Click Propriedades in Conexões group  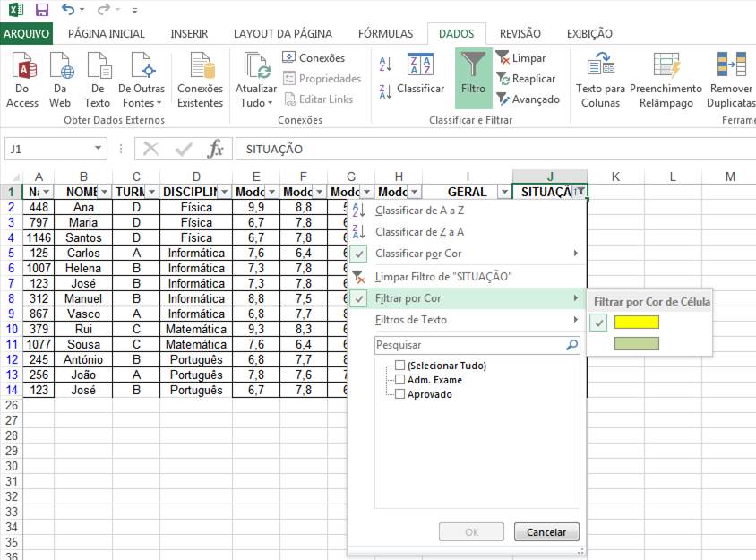[322, 79]
